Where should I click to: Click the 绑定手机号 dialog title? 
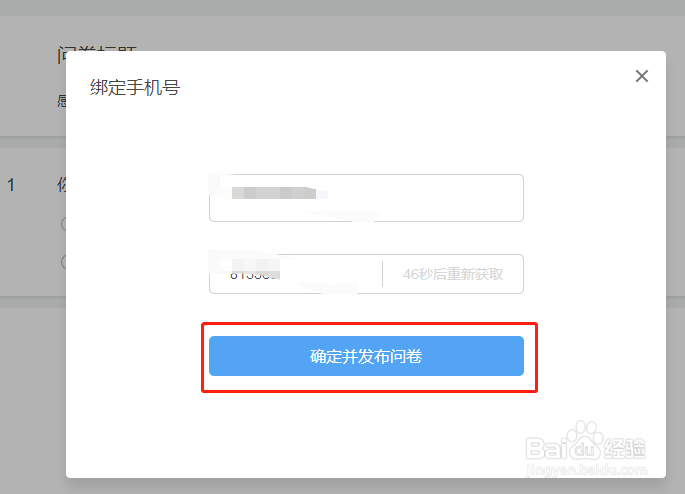pos(135,87)
